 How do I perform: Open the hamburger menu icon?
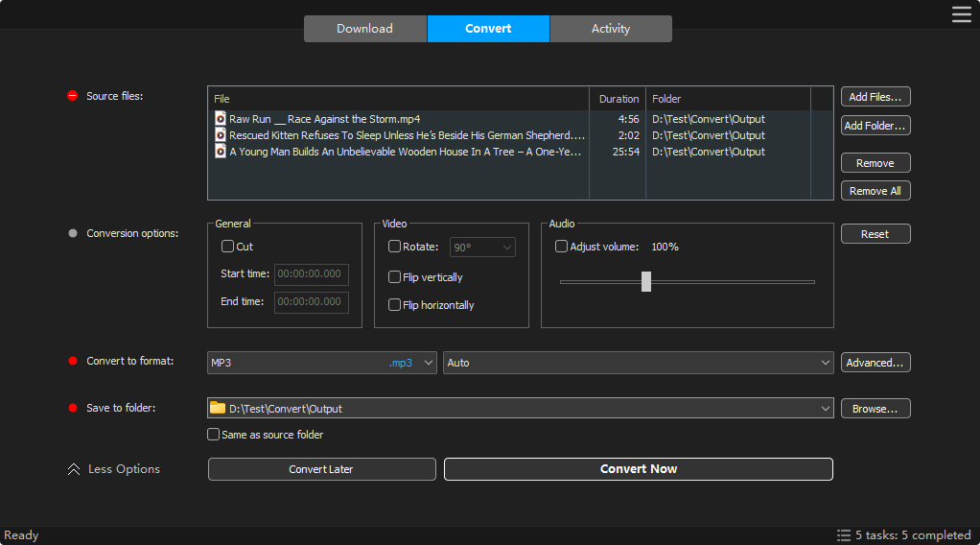961,13
